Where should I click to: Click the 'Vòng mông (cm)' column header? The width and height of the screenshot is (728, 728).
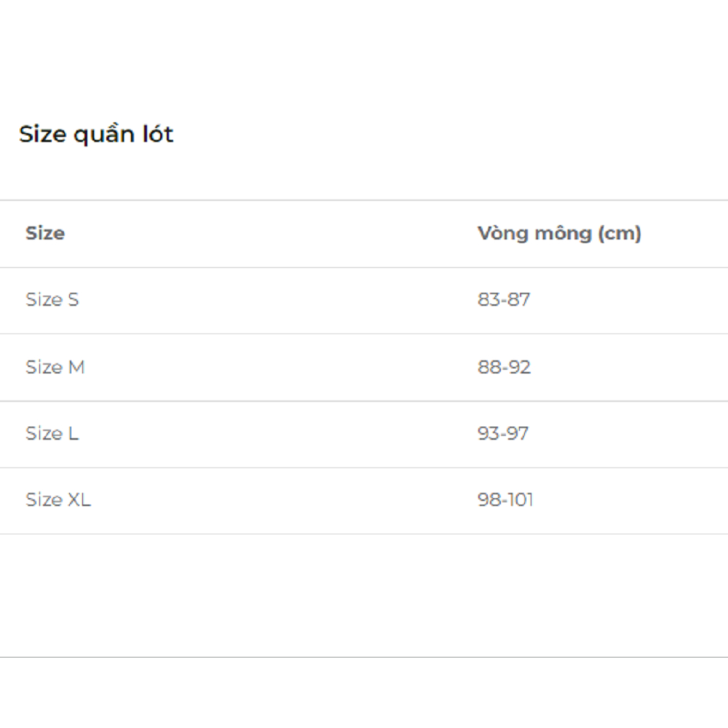point(559,234)
